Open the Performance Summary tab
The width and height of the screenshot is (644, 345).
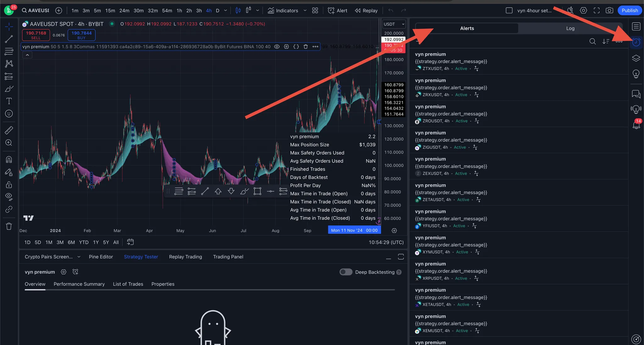click(x=79, y=284)
